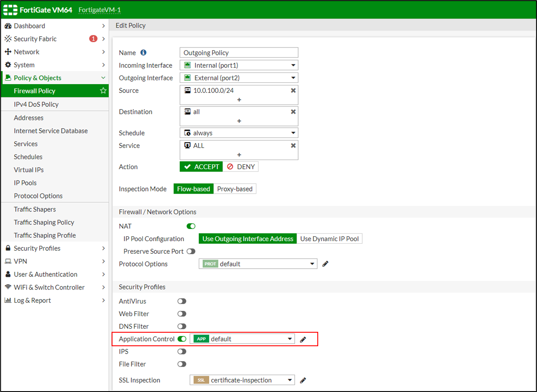Click the edit pencil next to Protocol Options
This screenshot has width=537, height=392.
[x=325, y=264]
